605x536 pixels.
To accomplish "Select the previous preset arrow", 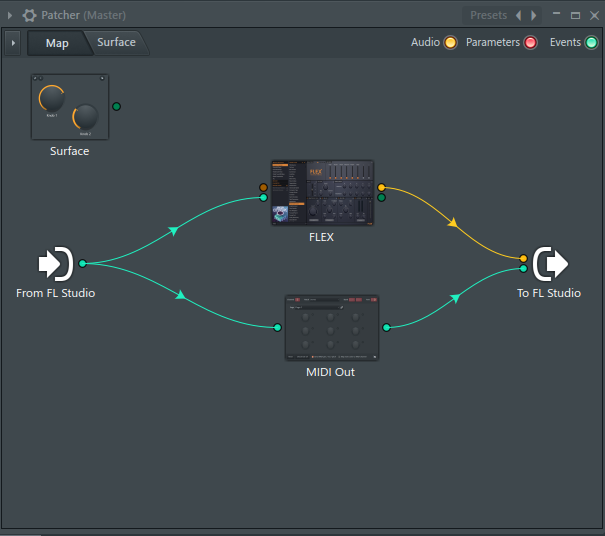I will pyautogui.click(x=519, y=15).
